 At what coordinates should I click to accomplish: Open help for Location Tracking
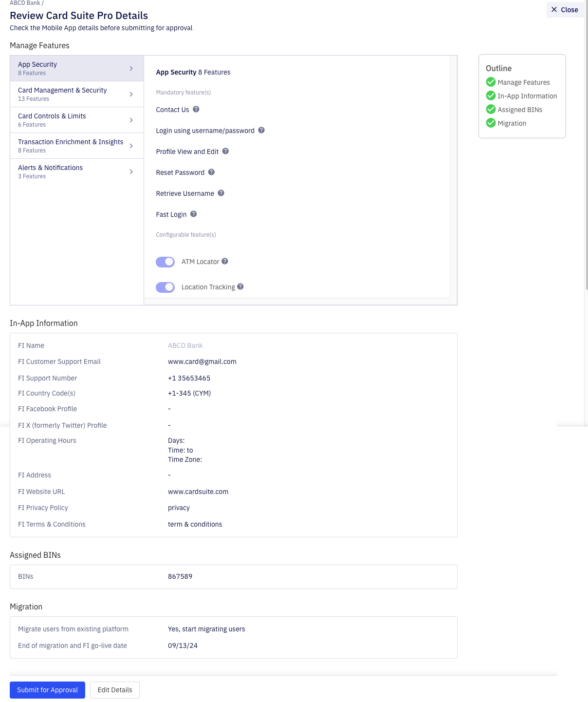coord(240,287)
